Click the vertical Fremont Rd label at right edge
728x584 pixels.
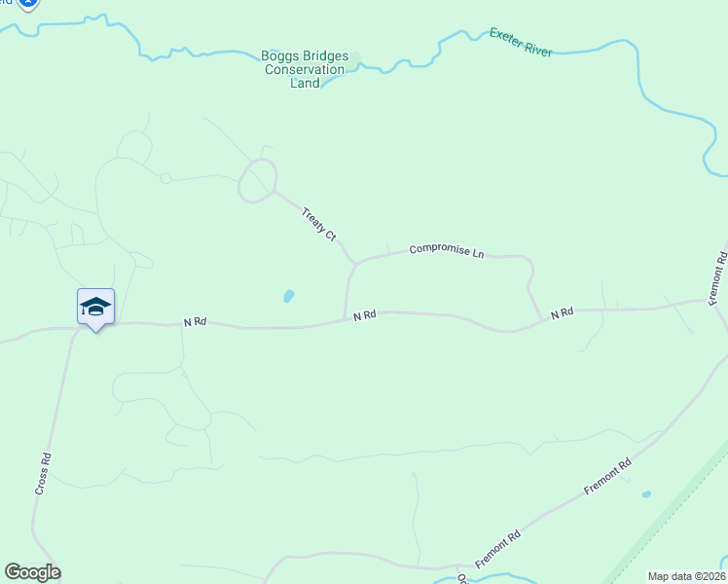[x=717, y=278]
